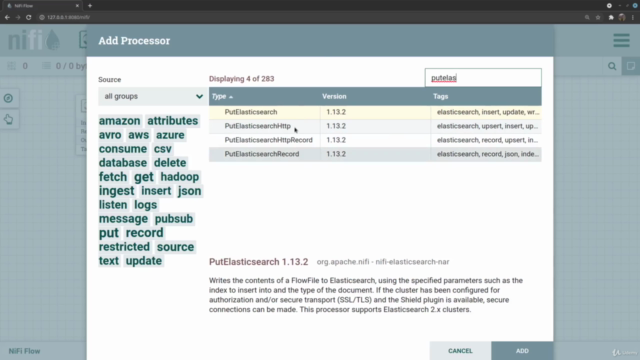Click the processor filter search field
Image resolution: width=640 pixels, height=360 pixels.
pos(483,78)
